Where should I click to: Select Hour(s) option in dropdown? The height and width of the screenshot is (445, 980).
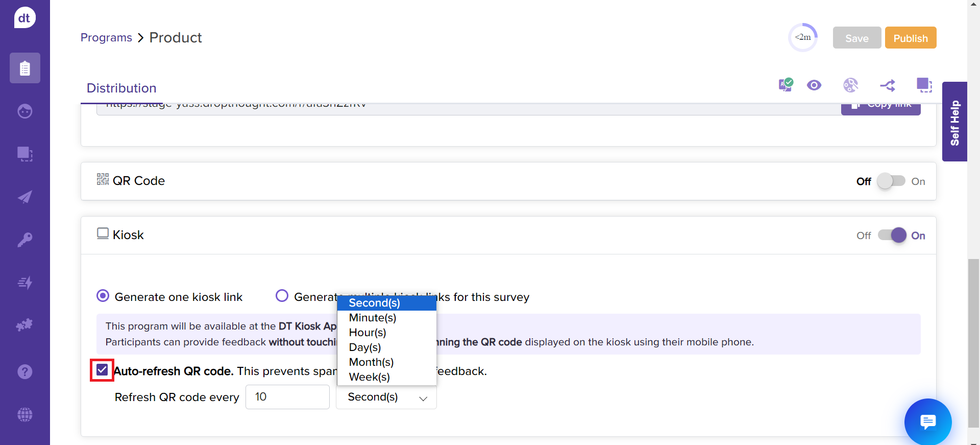coord(367,333)
